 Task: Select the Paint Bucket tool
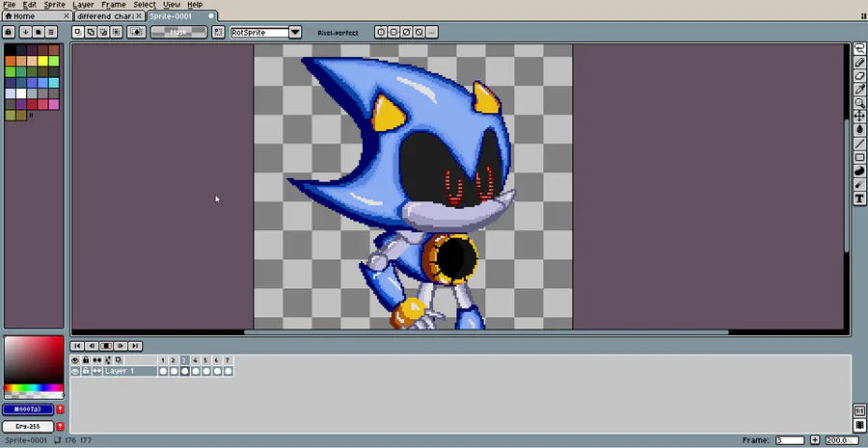tap(859, 129)
